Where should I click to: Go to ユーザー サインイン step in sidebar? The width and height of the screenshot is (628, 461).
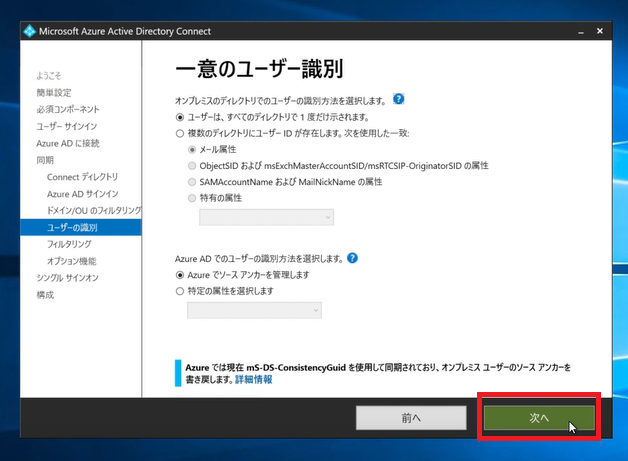click(66, 126)
